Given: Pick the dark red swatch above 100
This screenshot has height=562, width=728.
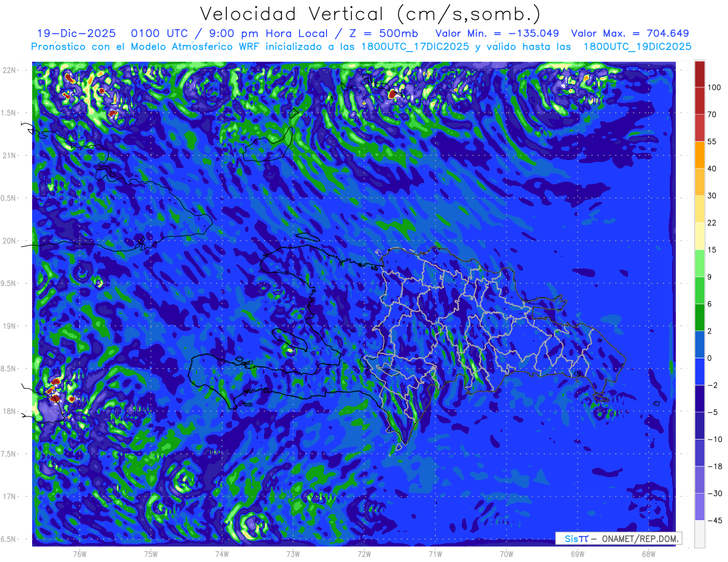Looking at the screenshot, I should coord(699,74).
